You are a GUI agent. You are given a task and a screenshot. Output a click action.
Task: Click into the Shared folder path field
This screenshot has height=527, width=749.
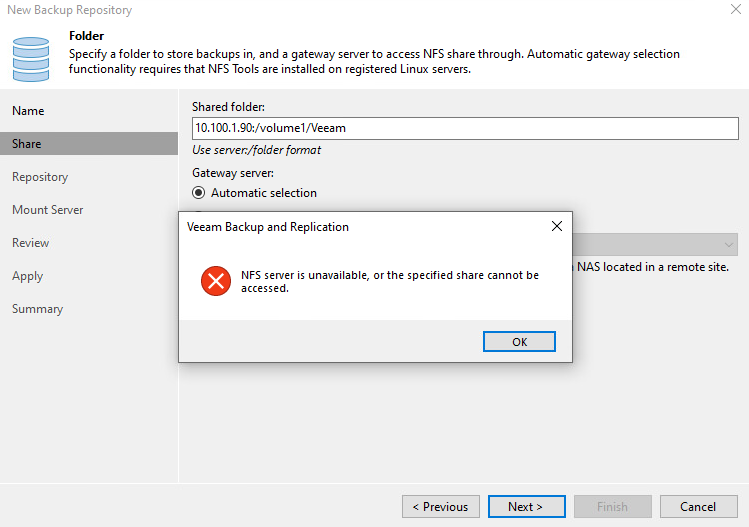pyautogui.click(x=465, y=128)
